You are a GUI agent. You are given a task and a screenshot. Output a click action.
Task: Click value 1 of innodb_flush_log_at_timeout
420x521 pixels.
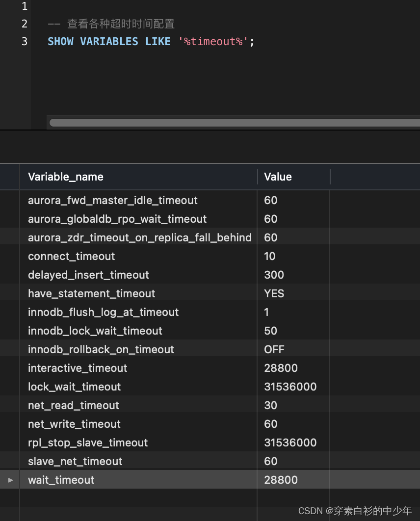[x=266, y=312]
